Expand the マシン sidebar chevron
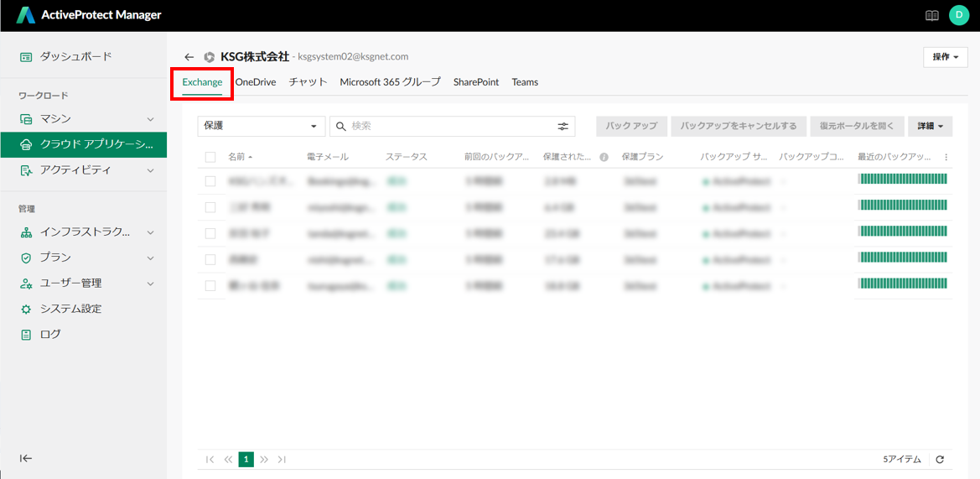The image size is (980, 479). pos(150,119)
